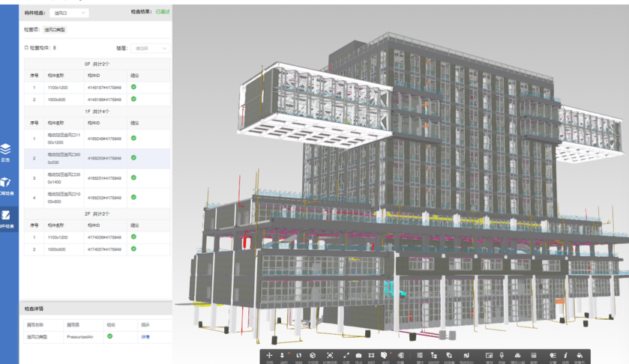Image resolution: width=629 pixels, height=364 pixels.
Task: Select the pan/move cross-arrow tool
Action: 269,356
